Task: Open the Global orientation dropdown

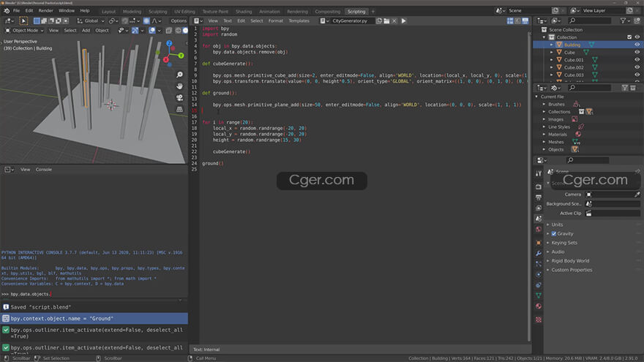Action: [91, 20]
